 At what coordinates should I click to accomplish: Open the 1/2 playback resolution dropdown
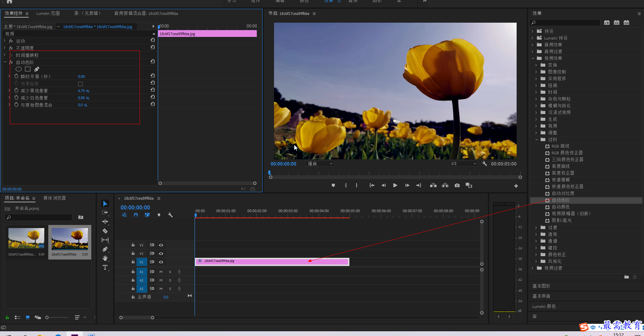coord(463,163)
